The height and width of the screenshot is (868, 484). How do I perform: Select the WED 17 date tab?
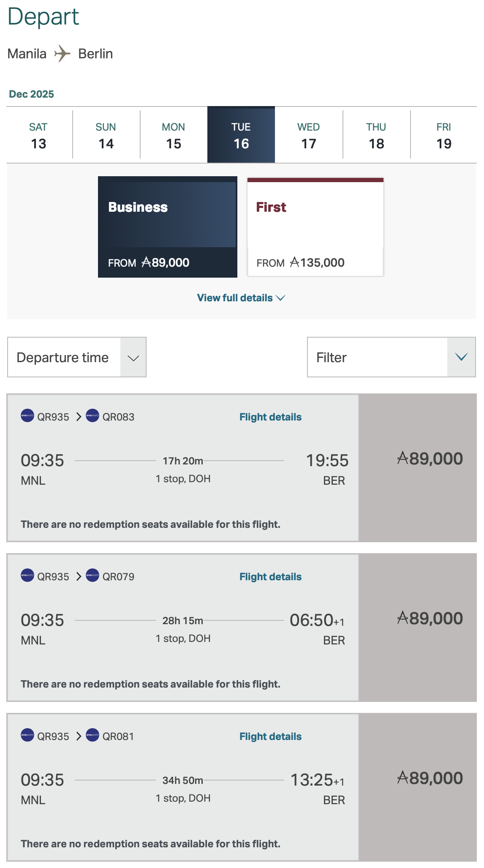[x=309, y=135]
